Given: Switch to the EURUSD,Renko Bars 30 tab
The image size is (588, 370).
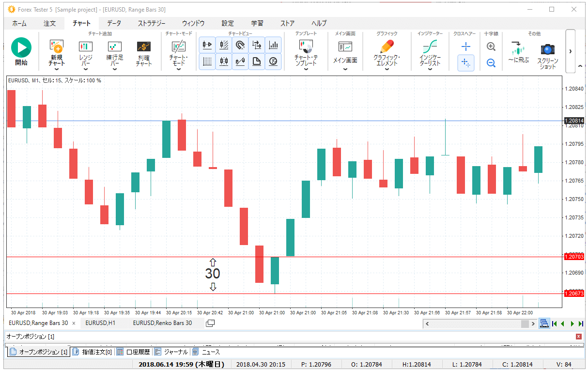Looking at the screenshot, I should [162, 323].
